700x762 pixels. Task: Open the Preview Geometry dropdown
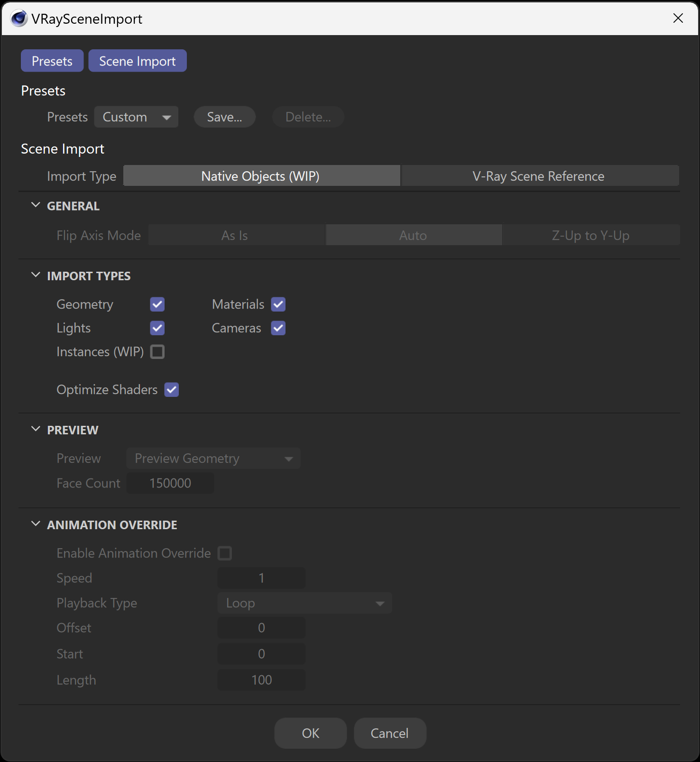[x=213, y=459]
